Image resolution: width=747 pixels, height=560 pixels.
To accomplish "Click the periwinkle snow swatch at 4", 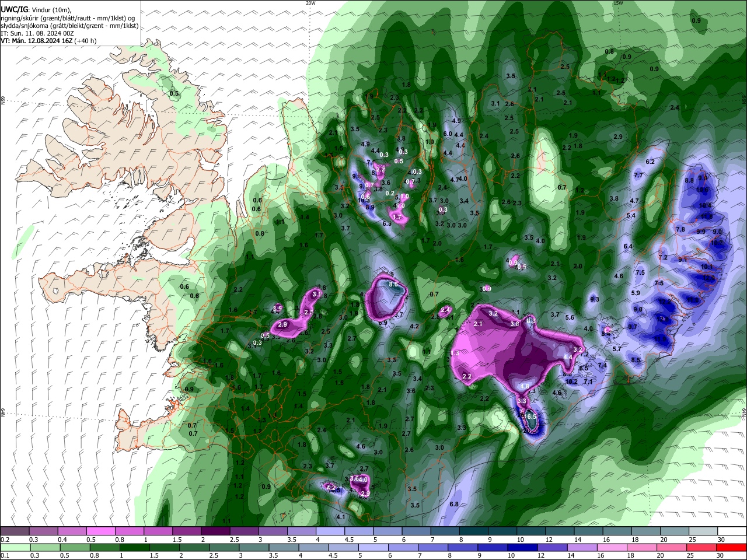I will coord(330,531).
